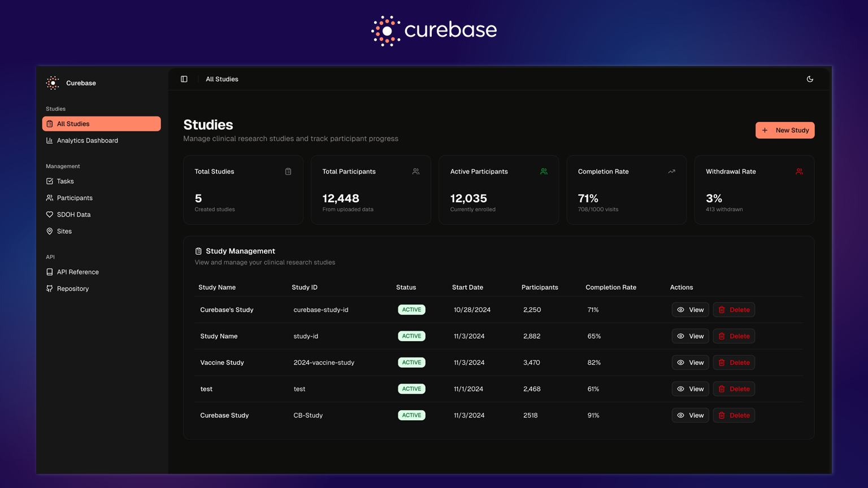Open API Reference book icon

[50, 272]
